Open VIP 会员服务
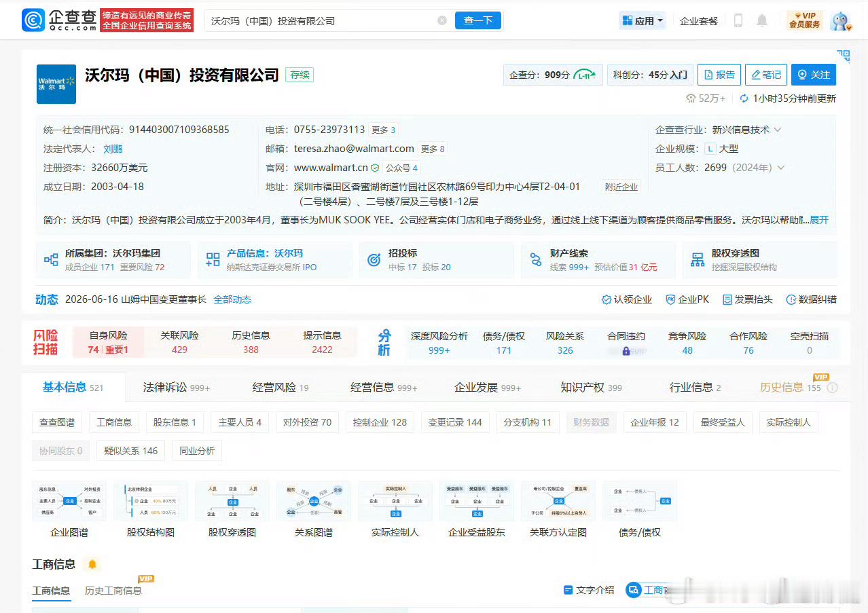The width and height of the screenshot is (868, 613). point(804,20)
